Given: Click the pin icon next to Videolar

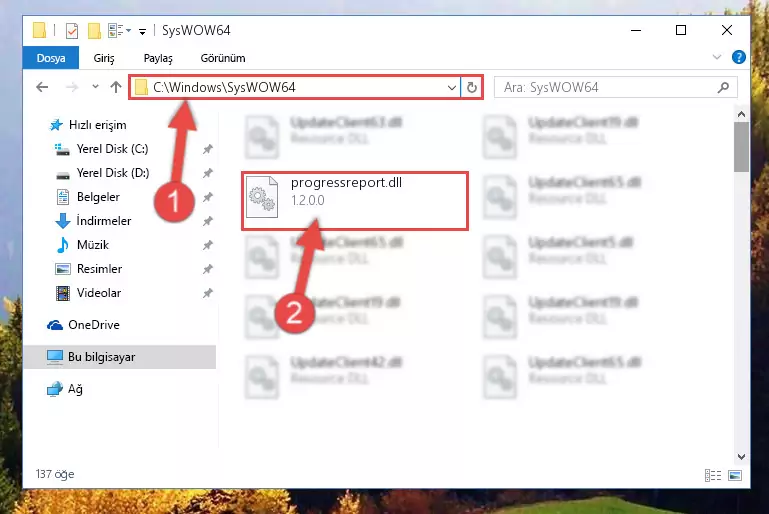Looking at the screenshot, I should tap(208, 293).
